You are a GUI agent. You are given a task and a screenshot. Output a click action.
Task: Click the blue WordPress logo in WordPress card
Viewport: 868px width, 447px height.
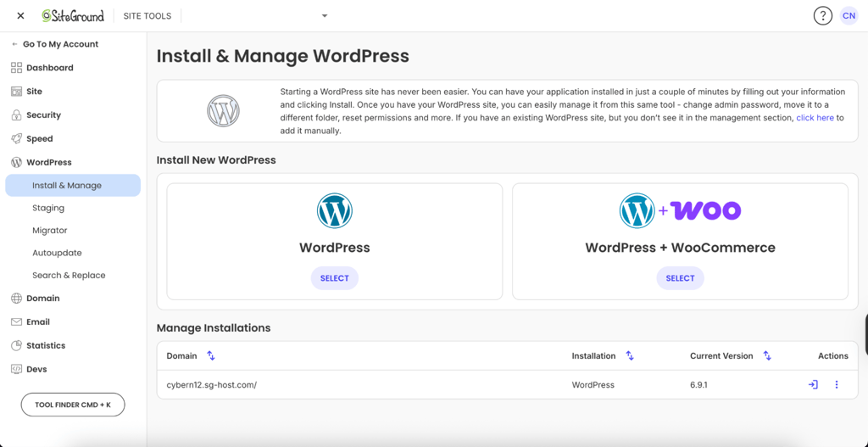click(x=334, y=210)
